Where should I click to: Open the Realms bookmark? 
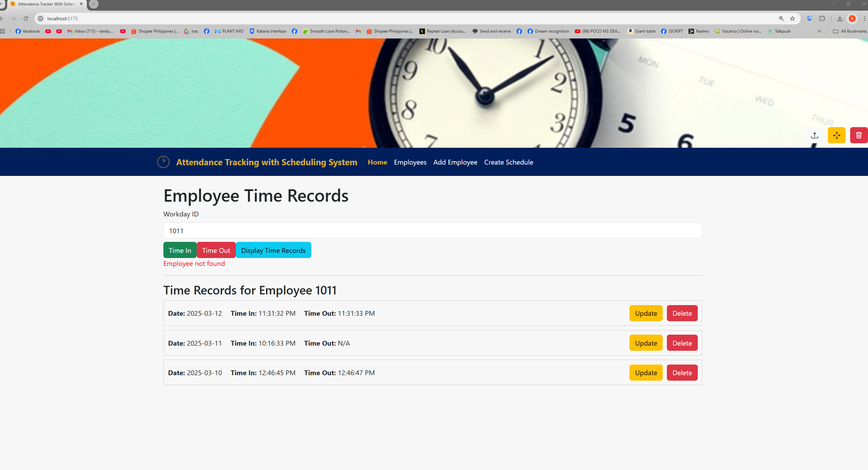tap(699, 31)
